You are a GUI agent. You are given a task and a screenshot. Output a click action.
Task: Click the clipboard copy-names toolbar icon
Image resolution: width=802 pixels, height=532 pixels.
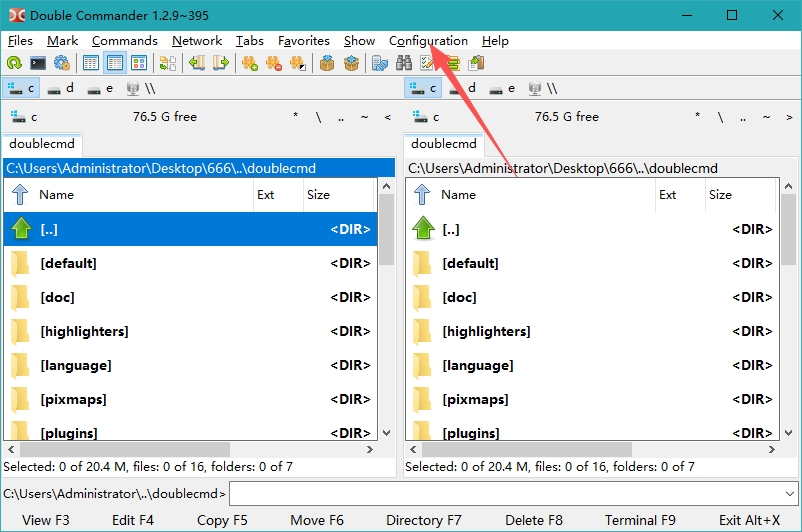(476, 63)
